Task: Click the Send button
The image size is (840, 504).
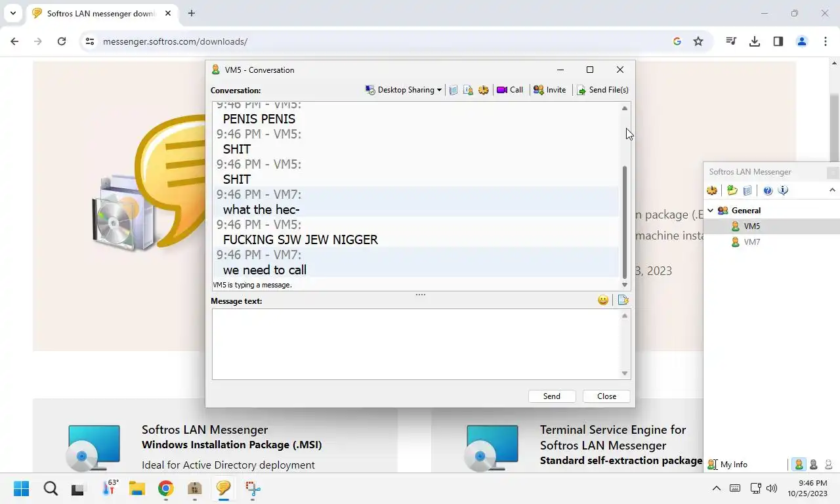Action: (x=552, y=396)
